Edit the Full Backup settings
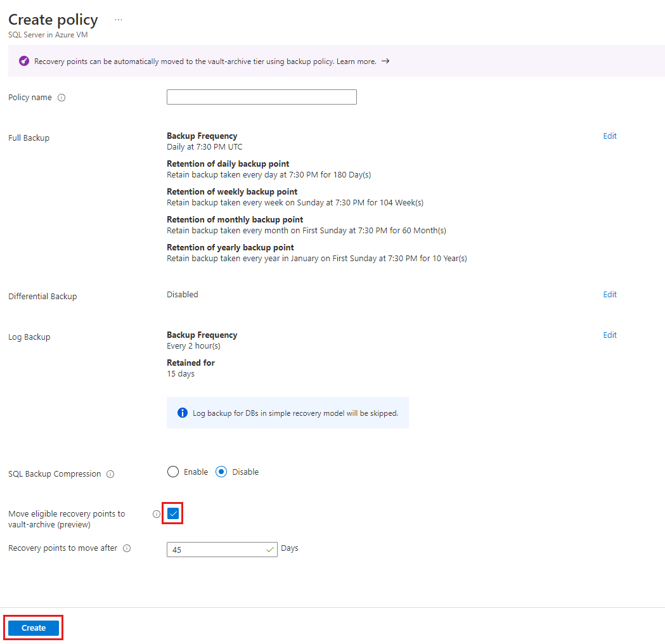The image size is (665, 644). 609,136
